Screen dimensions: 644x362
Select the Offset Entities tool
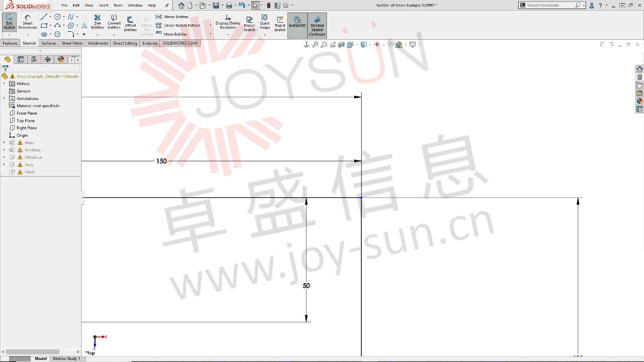pos(130,23)
